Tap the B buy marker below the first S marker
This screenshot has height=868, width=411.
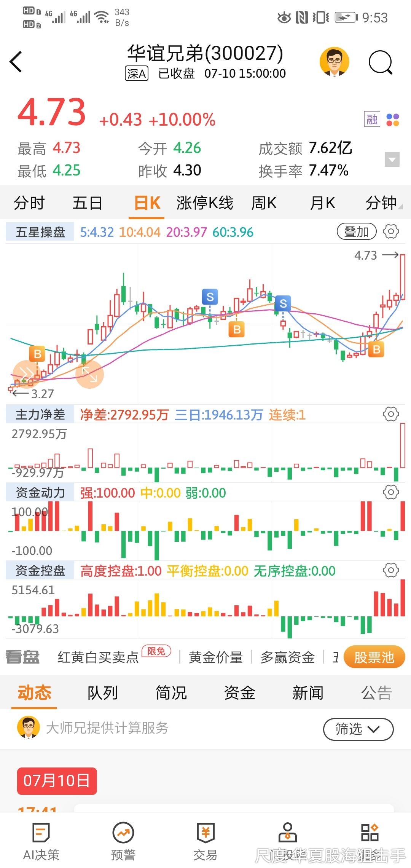coord(237,330)
